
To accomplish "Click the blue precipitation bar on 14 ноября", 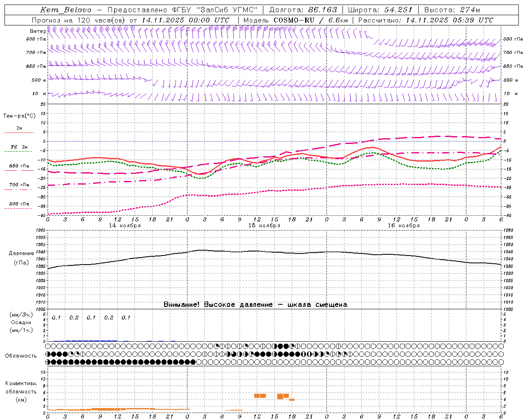I will (x=91, y=340).
